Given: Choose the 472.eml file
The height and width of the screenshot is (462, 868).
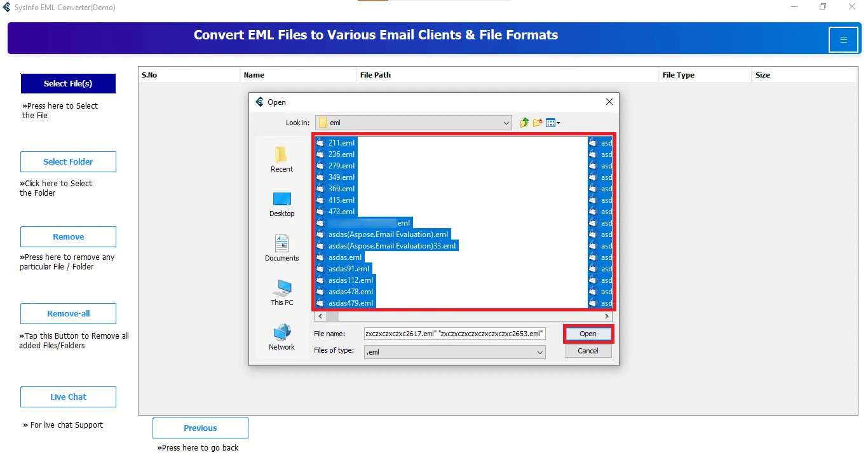Looking at the screenshot, I should pos(336,212).
